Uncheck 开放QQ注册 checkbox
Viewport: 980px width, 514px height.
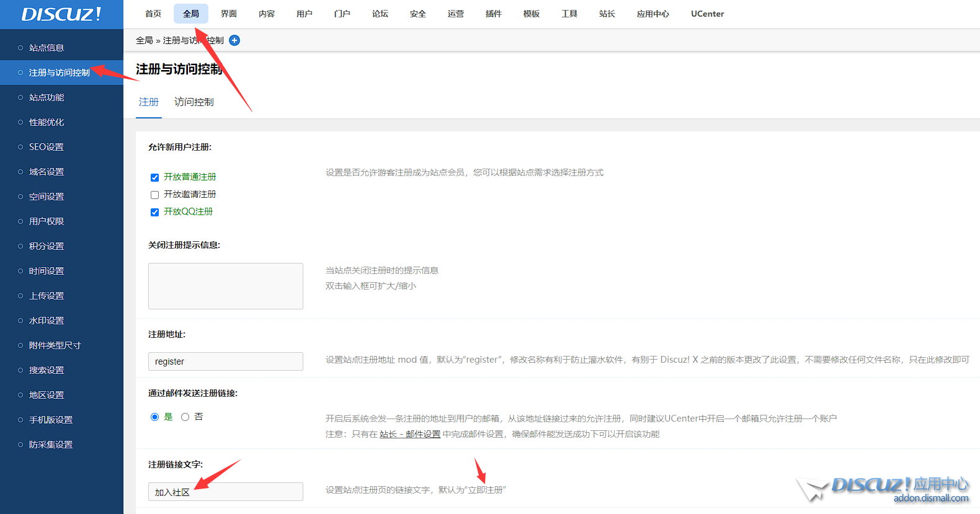coord(154,212)
